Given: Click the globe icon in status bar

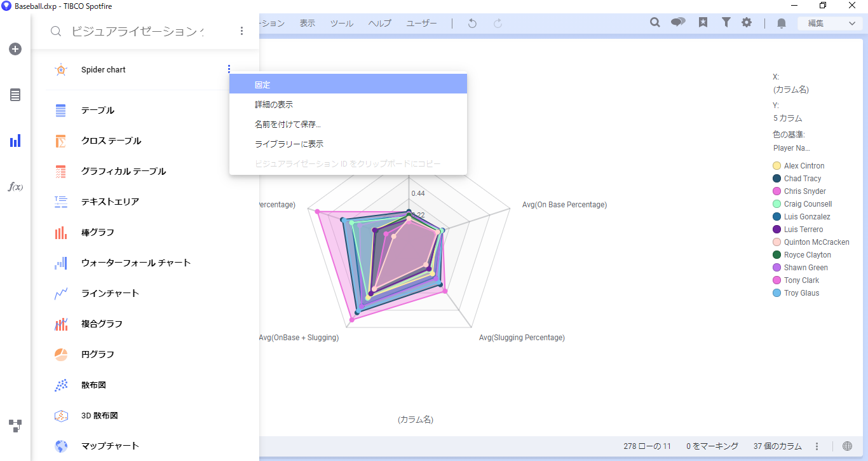Looking at the screenshot, I should [x=848, y=446].
